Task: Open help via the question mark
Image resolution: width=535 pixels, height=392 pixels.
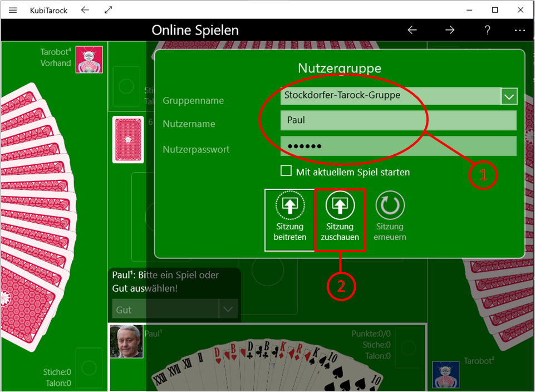Action: [487, 30]
